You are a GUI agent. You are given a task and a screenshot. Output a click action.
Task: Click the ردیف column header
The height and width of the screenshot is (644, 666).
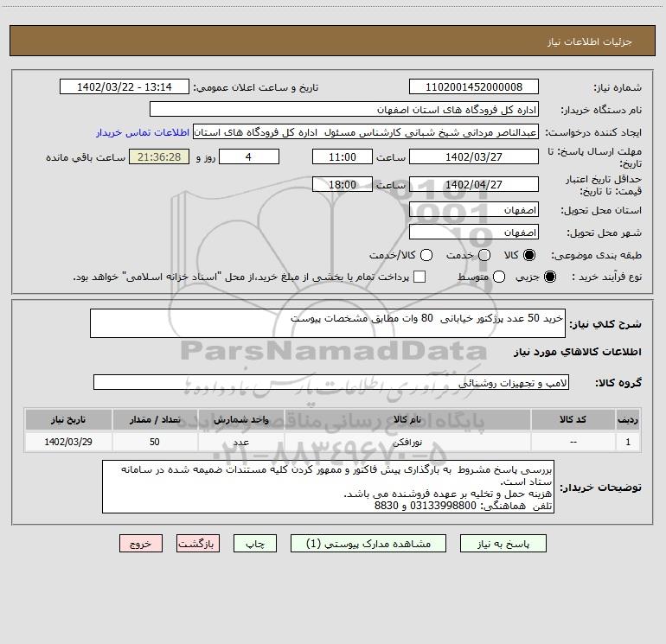click(x=628, y=419)
